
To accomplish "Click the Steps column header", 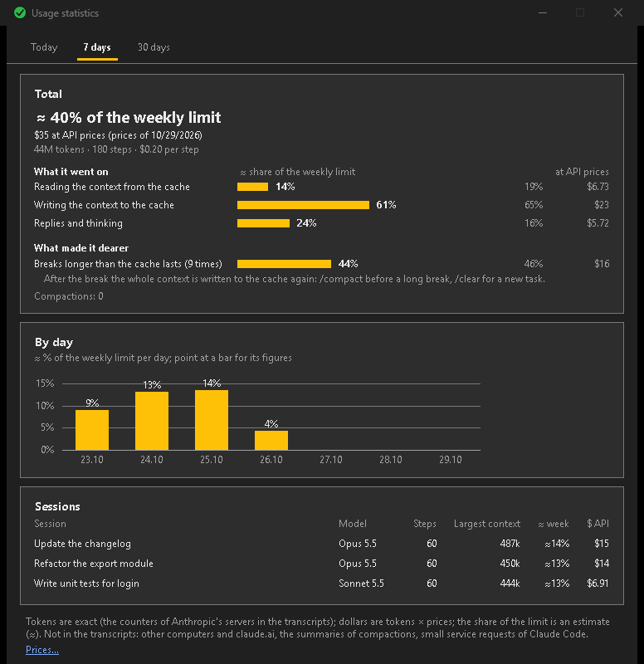I will pyautogui.click(x=425, y=524).
